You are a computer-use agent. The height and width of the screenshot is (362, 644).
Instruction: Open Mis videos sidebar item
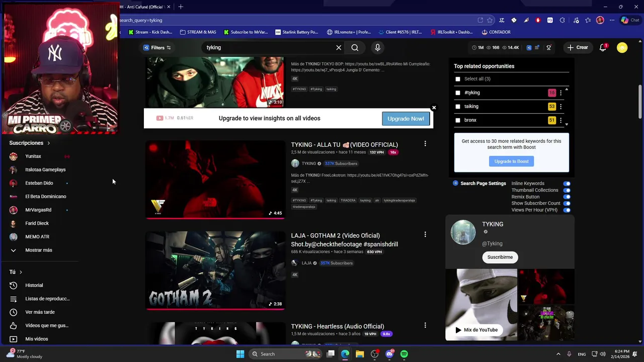[x=37, y=339]
